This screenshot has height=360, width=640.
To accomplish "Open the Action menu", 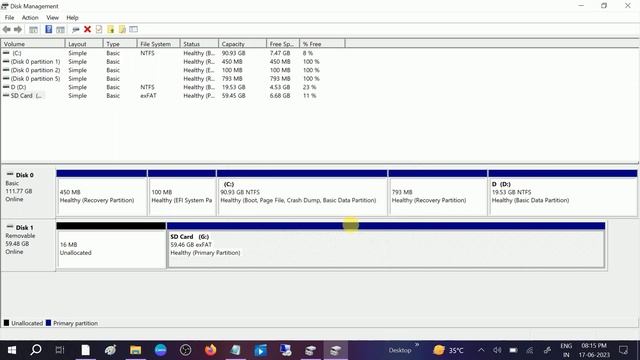I will pyautogui.click(x=30, y=18).
